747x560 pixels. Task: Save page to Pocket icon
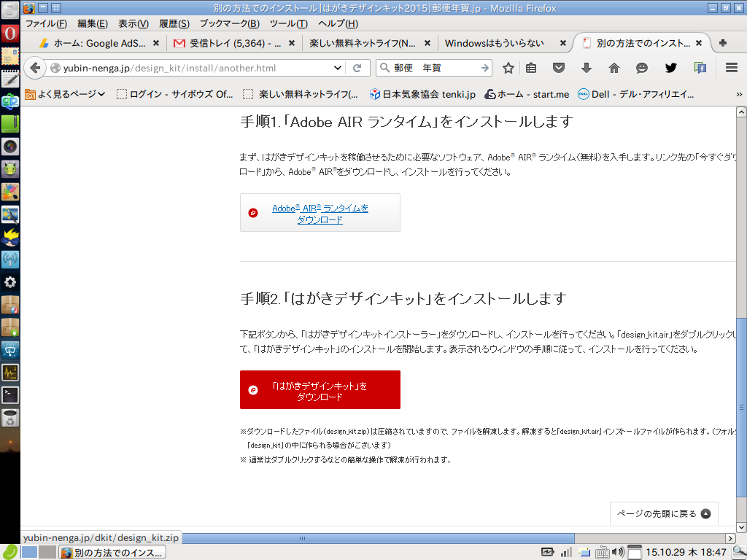(559, 68)
